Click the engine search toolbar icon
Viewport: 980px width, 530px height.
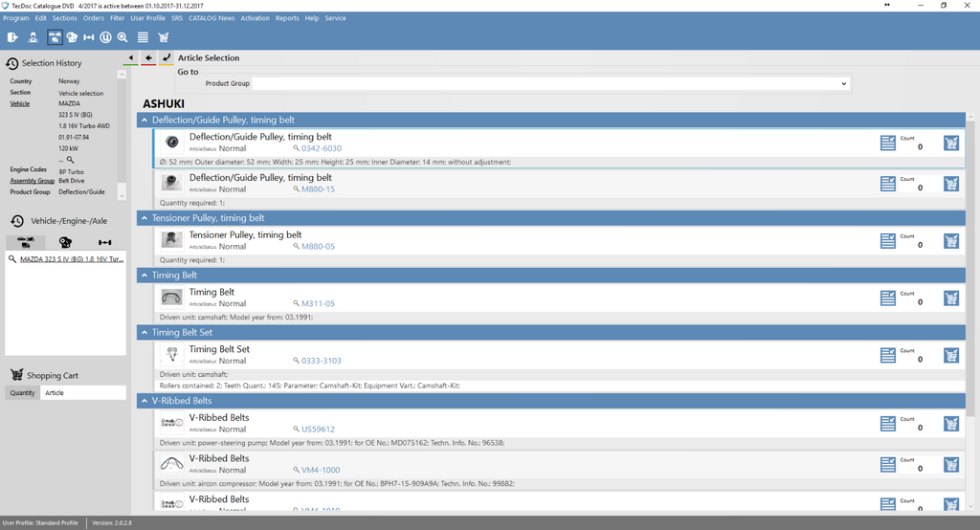[x=72, y=37]
